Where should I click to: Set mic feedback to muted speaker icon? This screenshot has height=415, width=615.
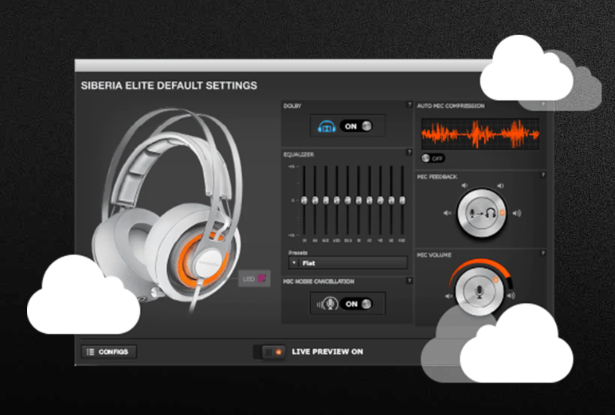[448, 213]
